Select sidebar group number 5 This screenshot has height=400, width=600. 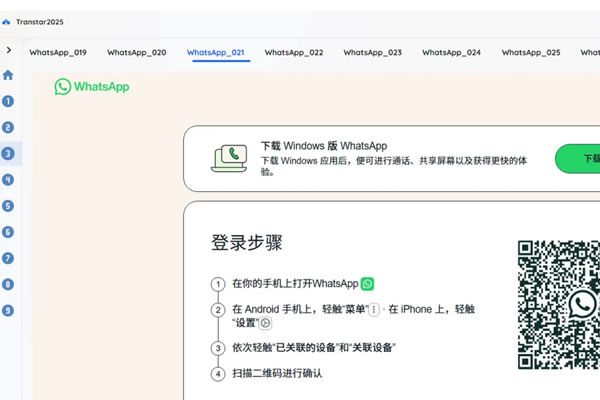pos(8,206)
